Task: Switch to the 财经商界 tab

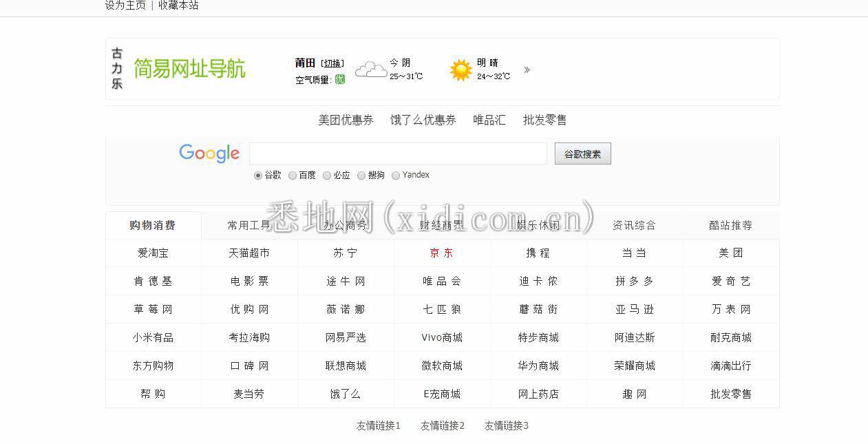Action: 442,225
